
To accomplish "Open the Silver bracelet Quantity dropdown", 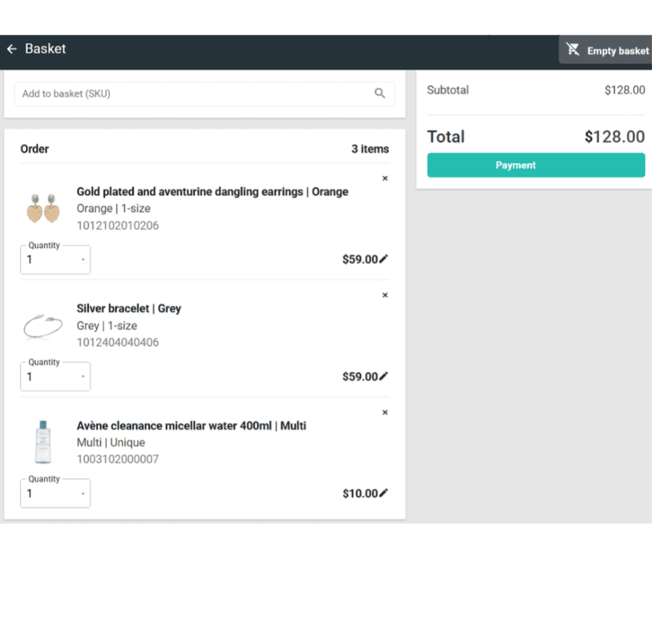I will [x=55, y=377].
